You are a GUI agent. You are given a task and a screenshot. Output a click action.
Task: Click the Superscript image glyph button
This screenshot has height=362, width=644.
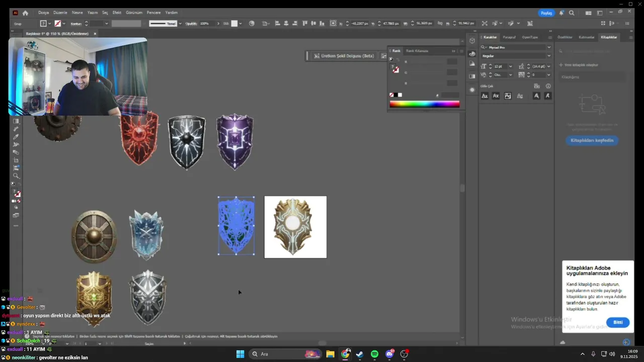[508, 96]
